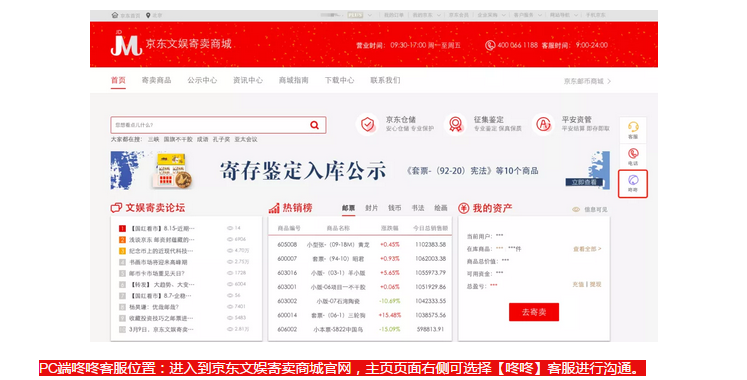
Task: Select the 首页 navigation tab
Action: (118, 80)
